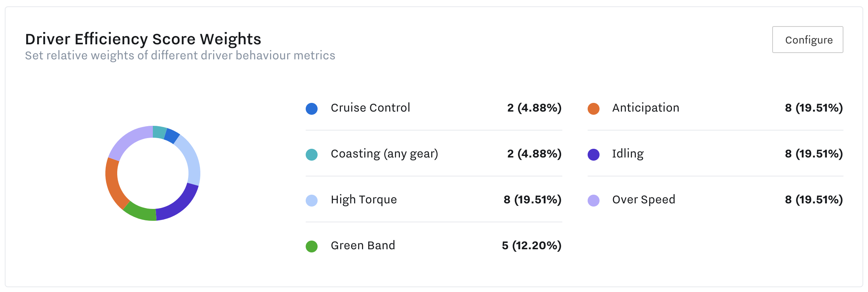Click the Green Band legend dot
The image size is (868, 292).
click(312, 246)
